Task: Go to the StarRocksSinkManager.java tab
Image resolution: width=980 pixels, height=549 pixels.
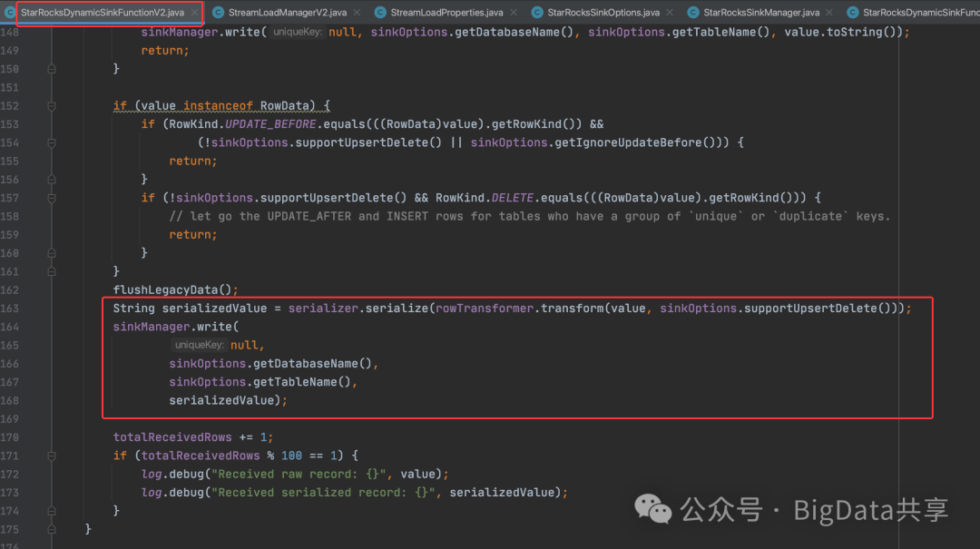Action: point(761,13)
